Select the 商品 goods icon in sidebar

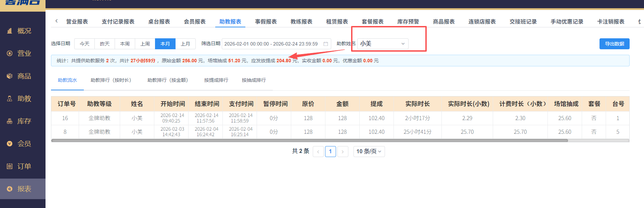[x=10, y=76]
